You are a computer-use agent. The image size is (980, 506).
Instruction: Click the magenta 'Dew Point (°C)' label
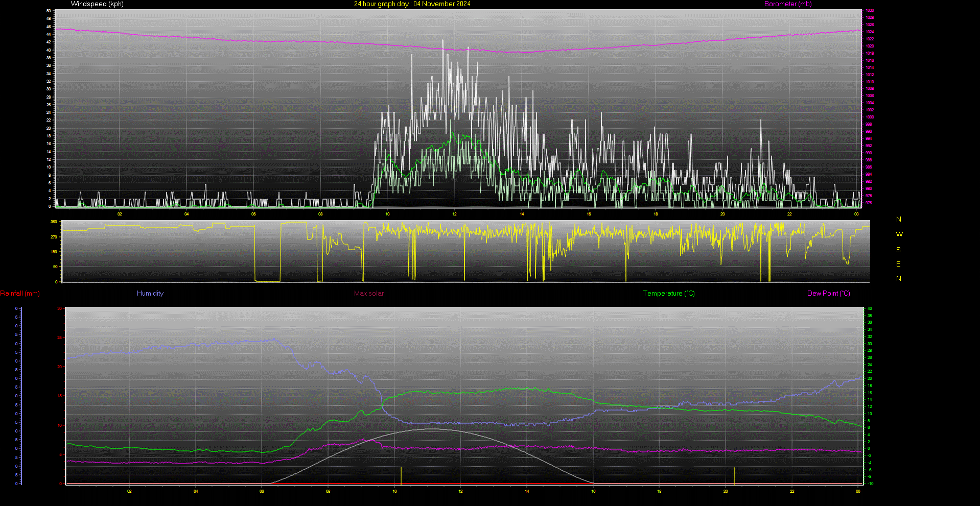829,294
